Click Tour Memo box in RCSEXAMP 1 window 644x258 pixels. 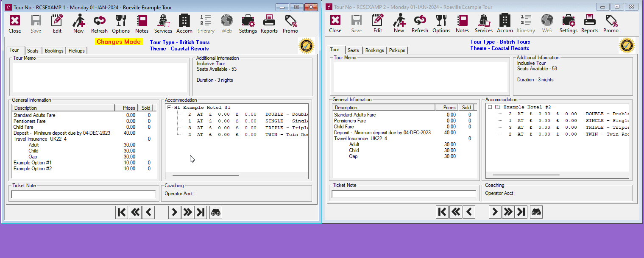100,78
